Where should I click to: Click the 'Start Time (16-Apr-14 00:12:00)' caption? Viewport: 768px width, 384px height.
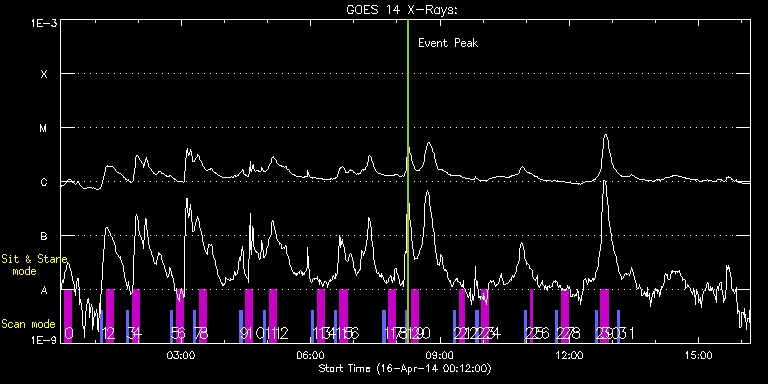point(405,368)
